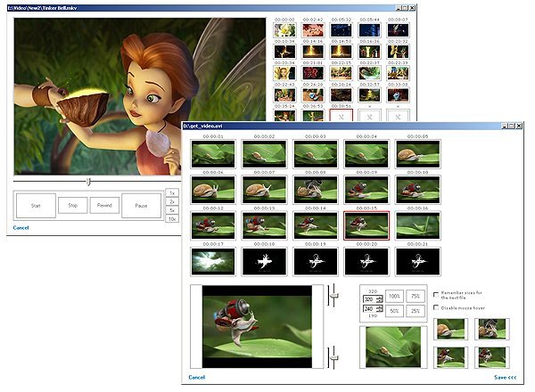
Task: Click top vertical crop slider beside preview
Action: [333, 295]
